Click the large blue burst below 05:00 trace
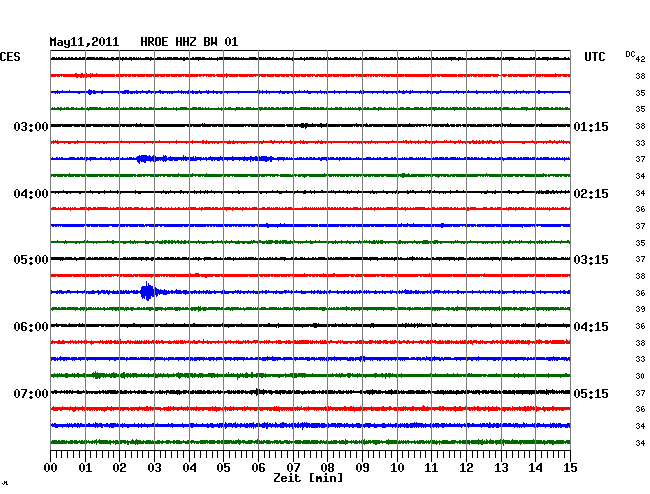This screenshot has height=494, width=650. (148, 292)
